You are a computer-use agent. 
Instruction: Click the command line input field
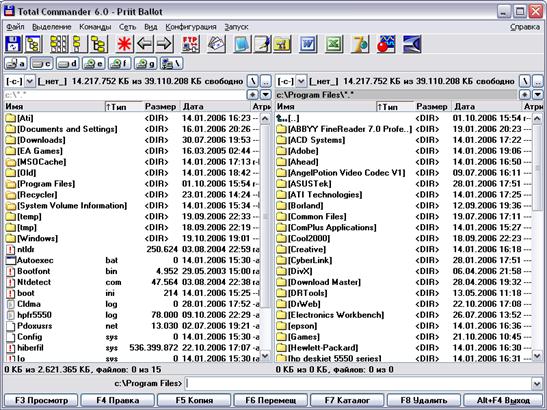pos(358,384)
